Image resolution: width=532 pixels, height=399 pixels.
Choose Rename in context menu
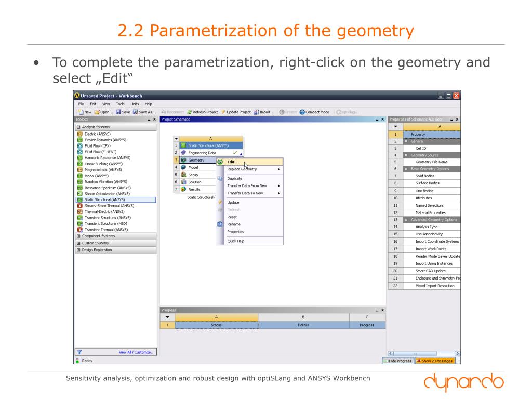tap(250, 224)
